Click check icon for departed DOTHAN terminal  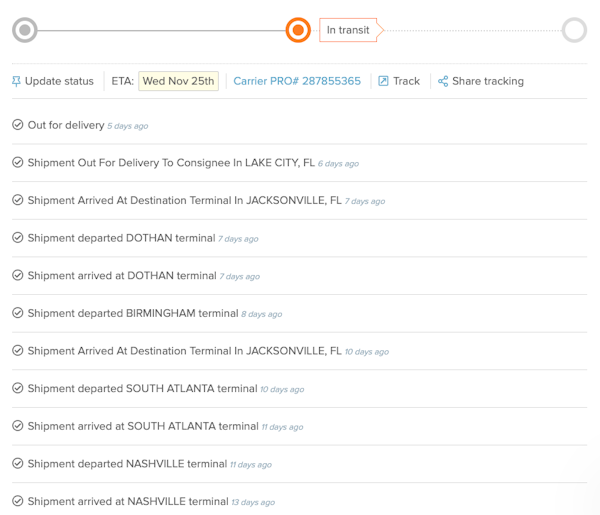[18, 238]
